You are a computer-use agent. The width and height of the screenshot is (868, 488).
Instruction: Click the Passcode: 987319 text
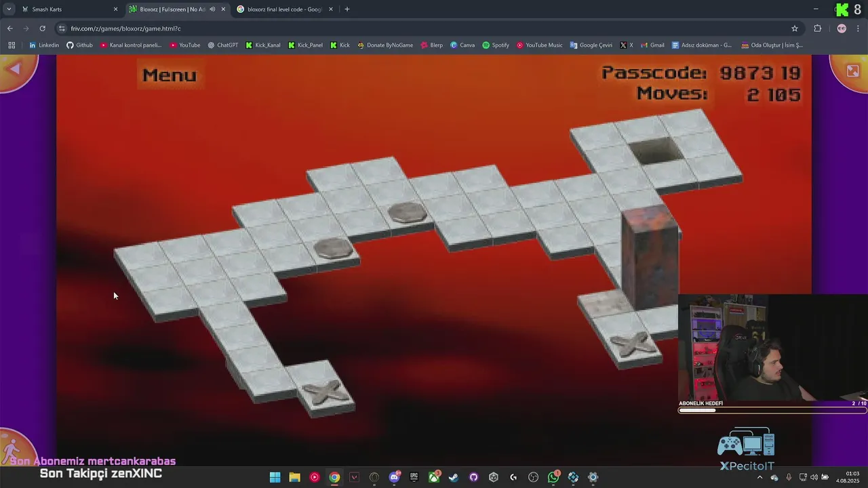(701, 73)
